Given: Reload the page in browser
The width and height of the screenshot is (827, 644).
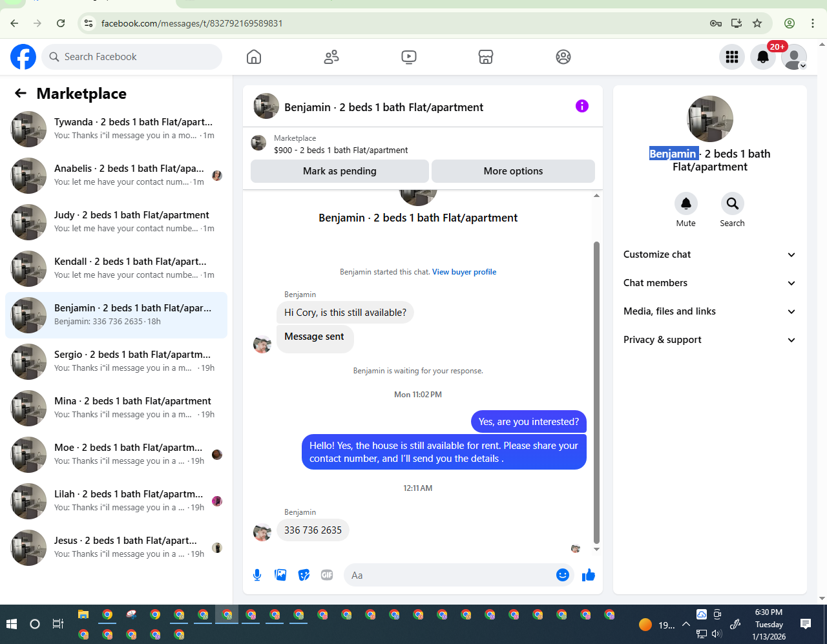Looking at the screenshot, I should 61,23.
